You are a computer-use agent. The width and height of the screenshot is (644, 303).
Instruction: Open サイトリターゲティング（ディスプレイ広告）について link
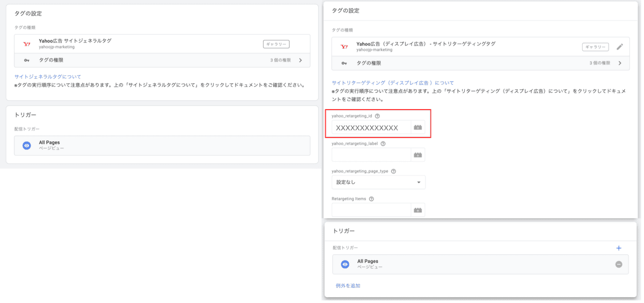click(393, 83)
